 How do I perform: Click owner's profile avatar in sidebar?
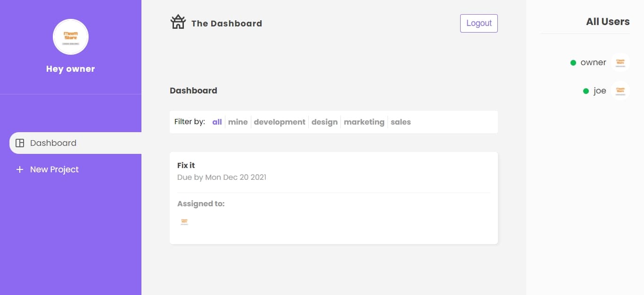71,37
